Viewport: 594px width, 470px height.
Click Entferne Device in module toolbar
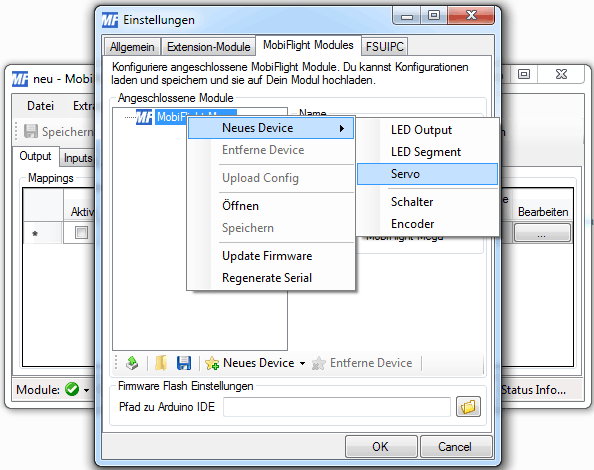362,363
